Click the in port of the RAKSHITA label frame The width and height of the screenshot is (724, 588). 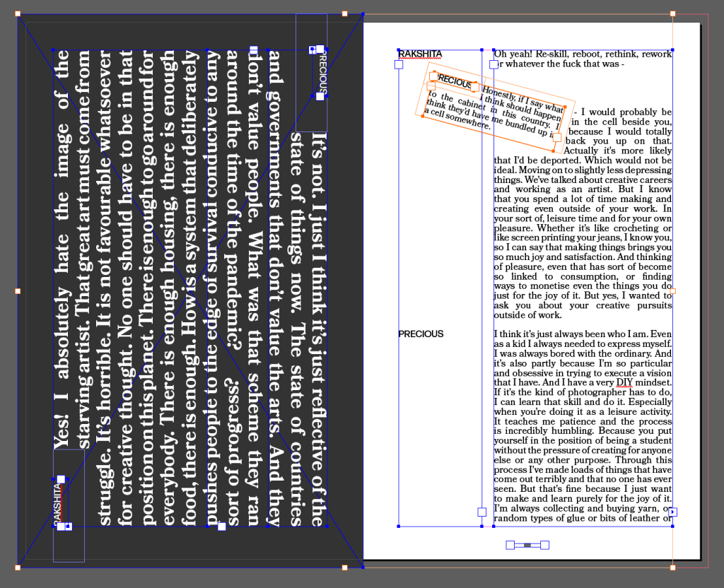399,64
